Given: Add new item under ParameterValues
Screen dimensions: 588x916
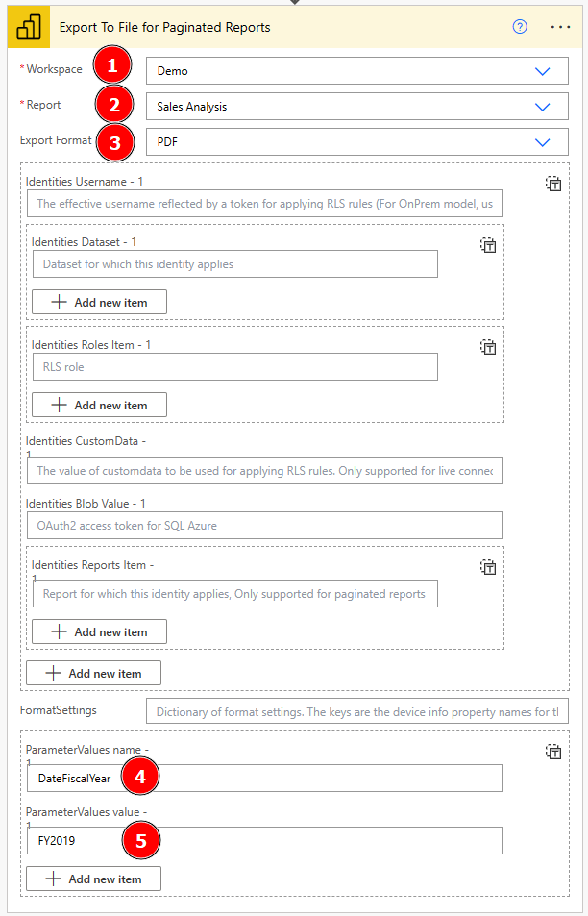Looking at the screenshot, I should click(x=93, y=879).
